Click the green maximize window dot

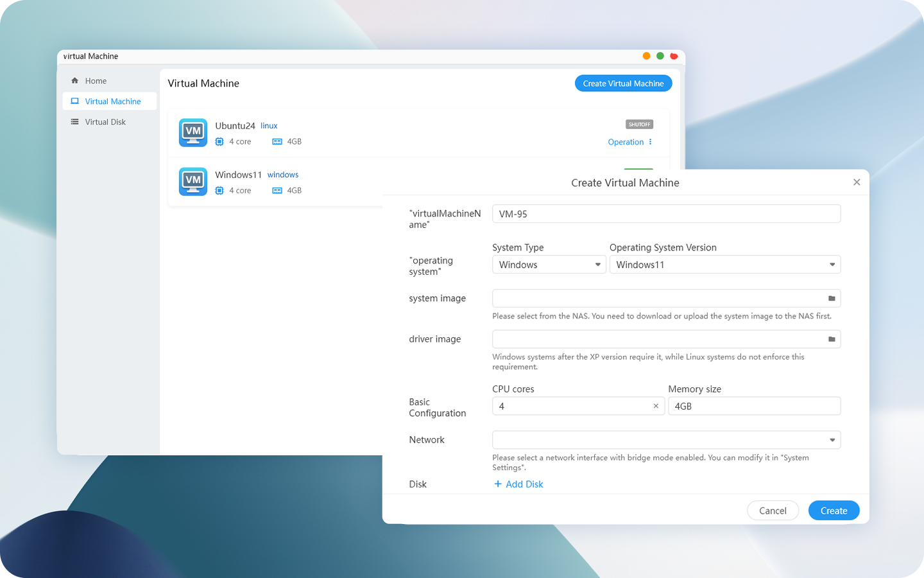[x=660, y=56]
